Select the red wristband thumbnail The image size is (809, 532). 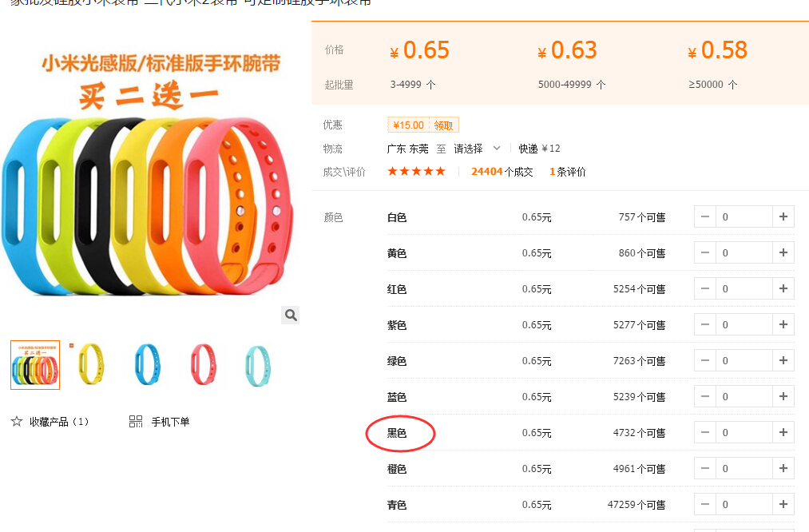(x=204, y=365)
